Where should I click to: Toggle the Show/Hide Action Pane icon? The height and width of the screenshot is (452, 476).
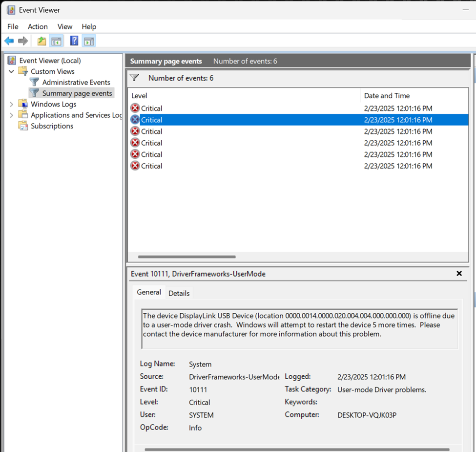click(x=89, y=41)
